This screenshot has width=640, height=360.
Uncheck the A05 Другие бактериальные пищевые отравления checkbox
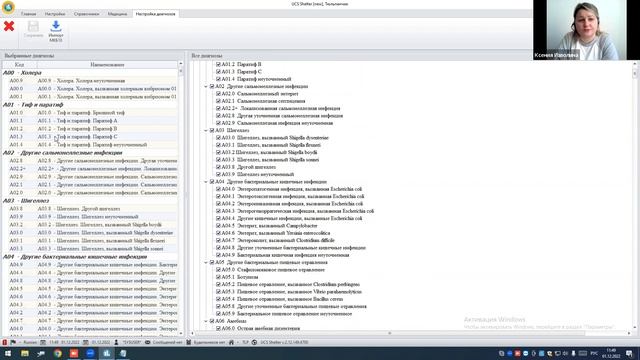pyautogui.click(x=212, y=262)
